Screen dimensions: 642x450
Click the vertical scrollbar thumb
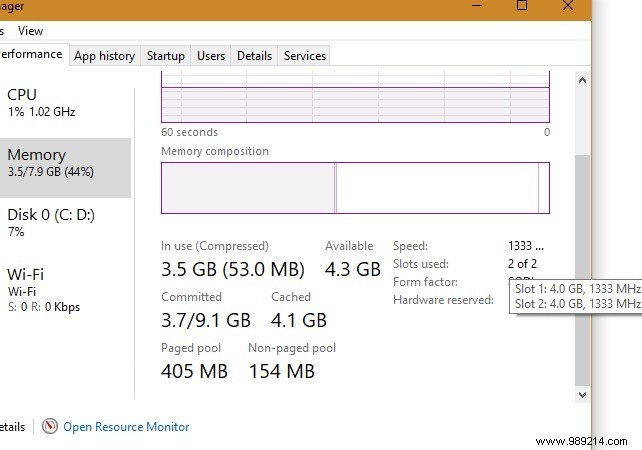coord(582,270)
